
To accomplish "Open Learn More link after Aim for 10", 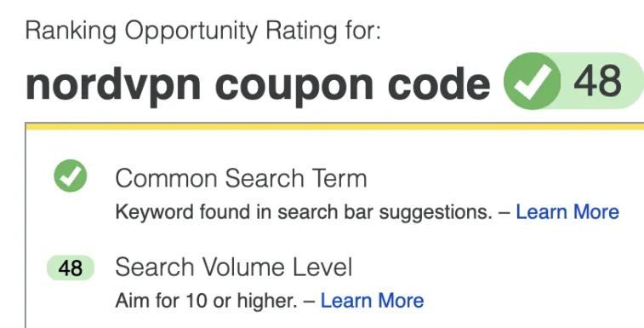I will (x=372, y=301).
